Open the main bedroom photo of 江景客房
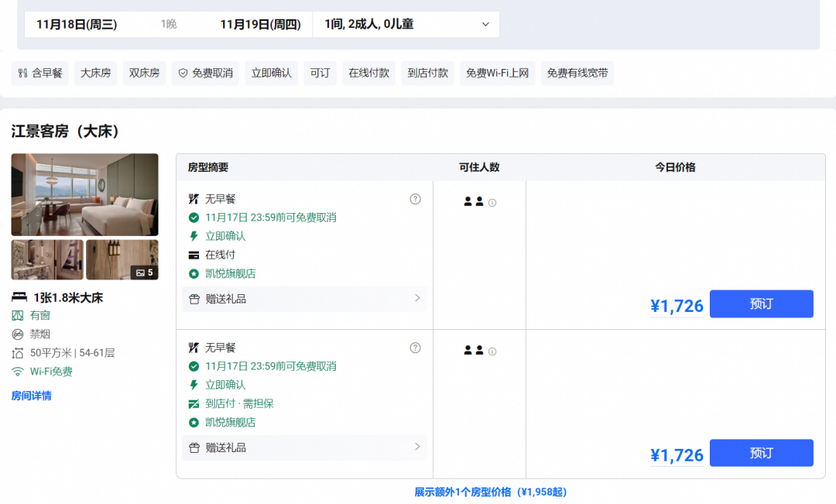This screenshot has height=504, width=836. (85, 194)
